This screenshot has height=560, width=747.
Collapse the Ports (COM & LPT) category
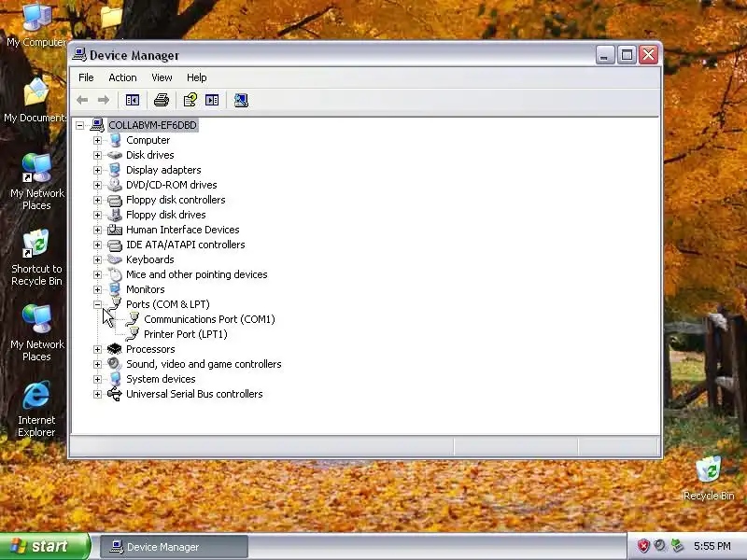(x=97, y=304)
